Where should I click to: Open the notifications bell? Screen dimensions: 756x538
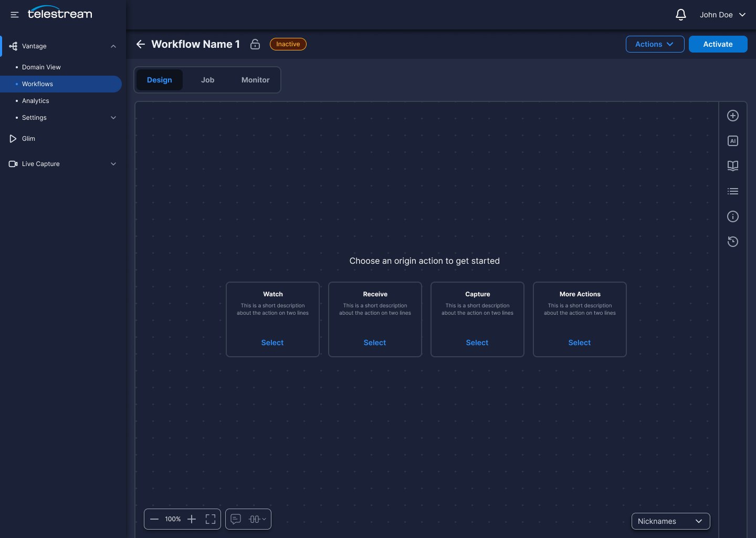coord(681,15)
